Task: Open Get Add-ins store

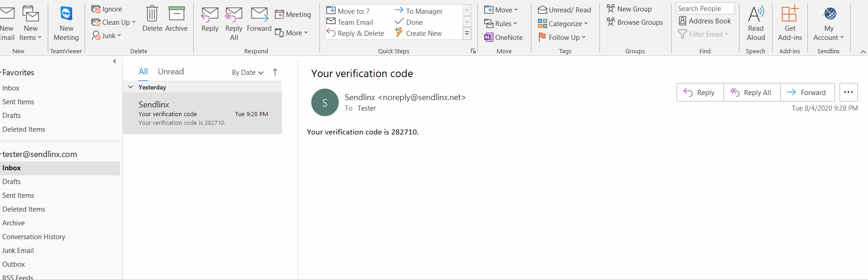Action: point(790,23)
